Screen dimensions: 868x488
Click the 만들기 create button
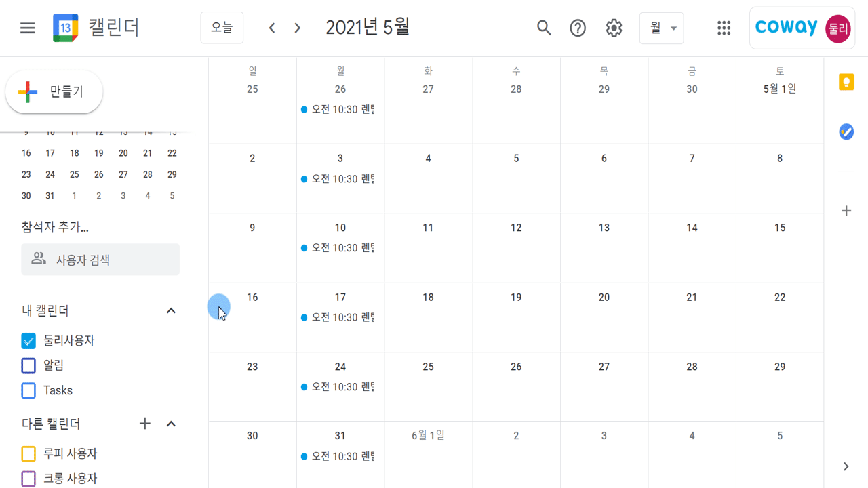tap(54, 91)
